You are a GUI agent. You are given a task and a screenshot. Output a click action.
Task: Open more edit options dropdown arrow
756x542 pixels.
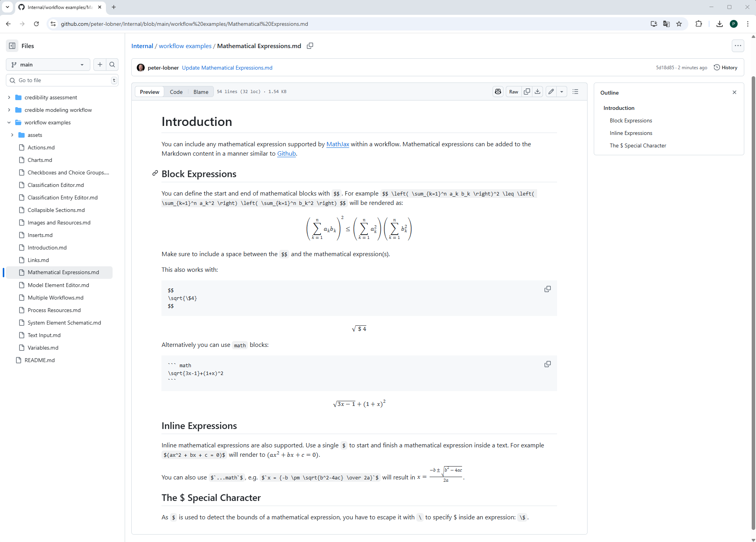(x=562, y=92)
